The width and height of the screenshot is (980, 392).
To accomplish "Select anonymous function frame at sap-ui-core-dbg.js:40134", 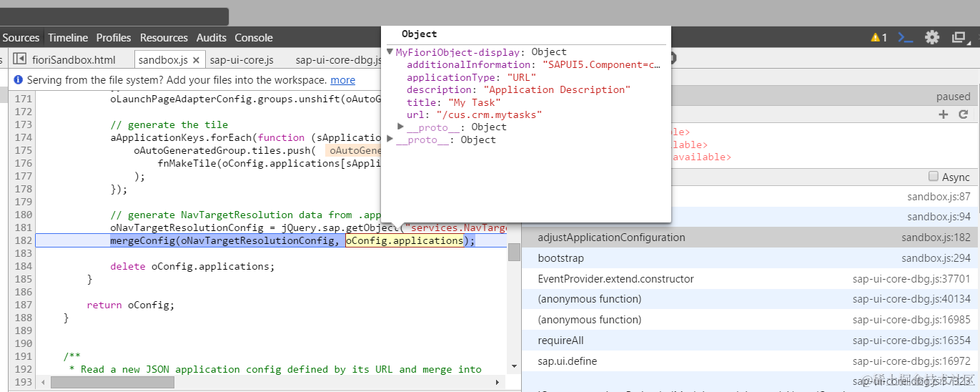I will point(750,299).
